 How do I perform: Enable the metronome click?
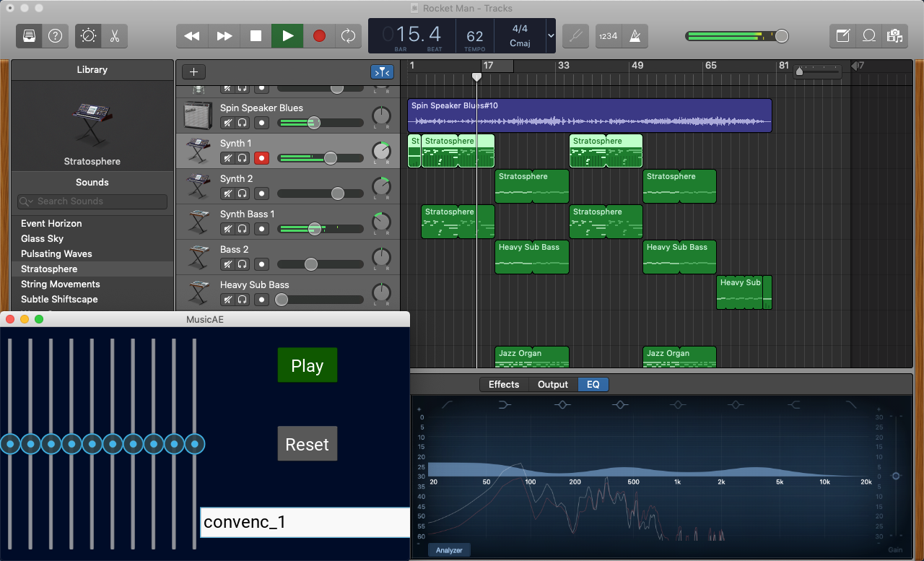click(635, 35)
